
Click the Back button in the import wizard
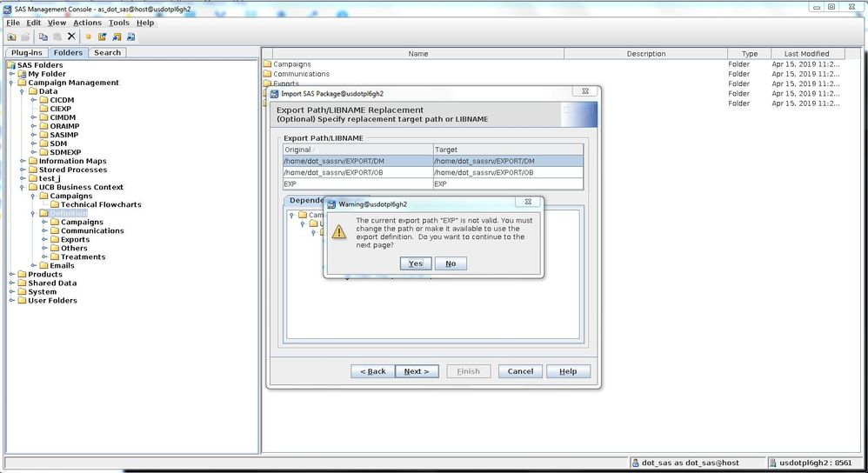point(373,371)
